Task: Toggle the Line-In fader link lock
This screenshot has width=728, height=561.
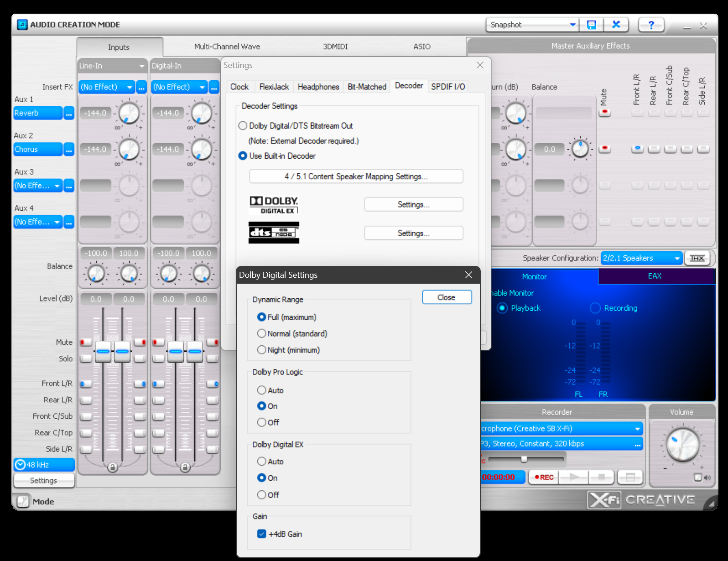Action: (112, 467)
